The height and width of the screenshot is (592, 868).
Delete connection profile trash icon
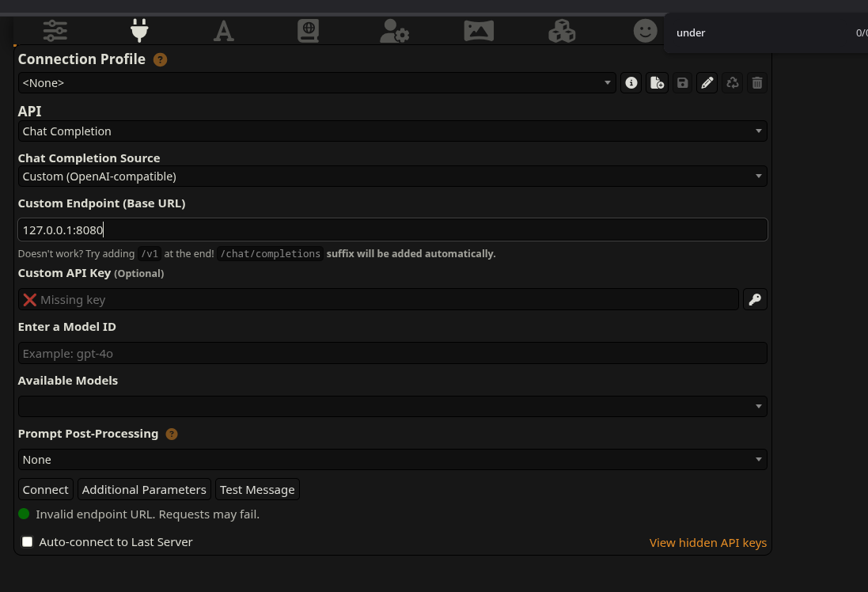coord(757,83)
